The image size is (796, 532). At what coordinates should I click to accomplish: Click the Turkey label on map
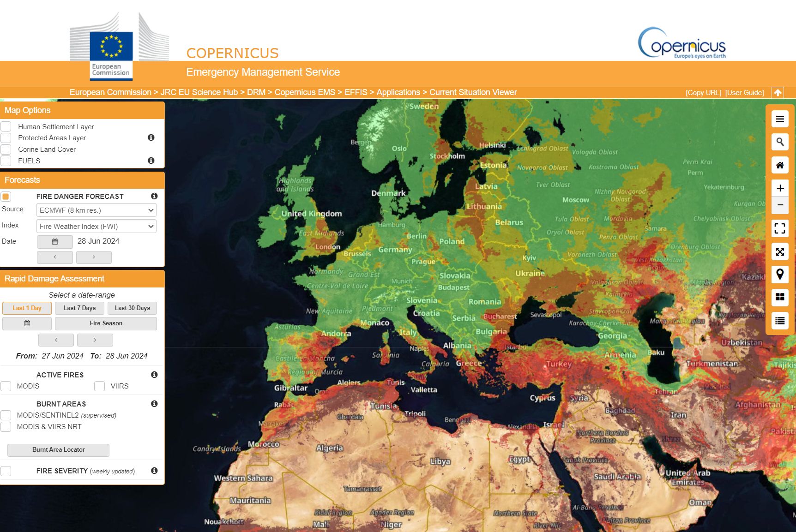559,364
